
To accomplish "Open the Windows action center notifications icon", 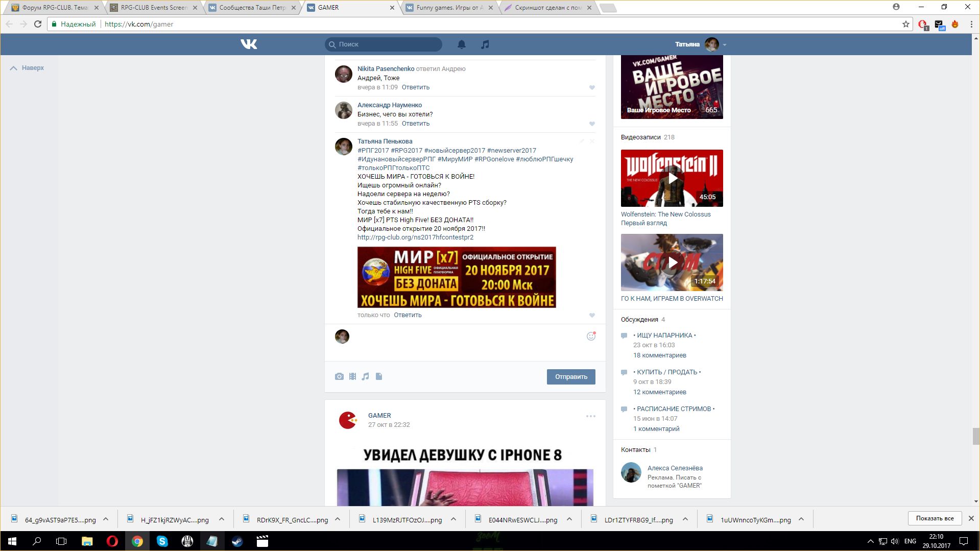I will click(x=964, y=541).
